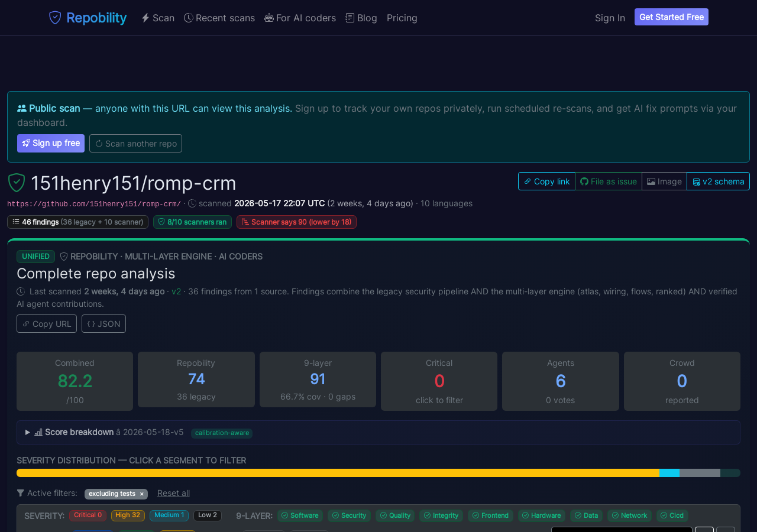Click Reset all filters link
This screenshot has height=532, width=757.
[x=173, y=493]
